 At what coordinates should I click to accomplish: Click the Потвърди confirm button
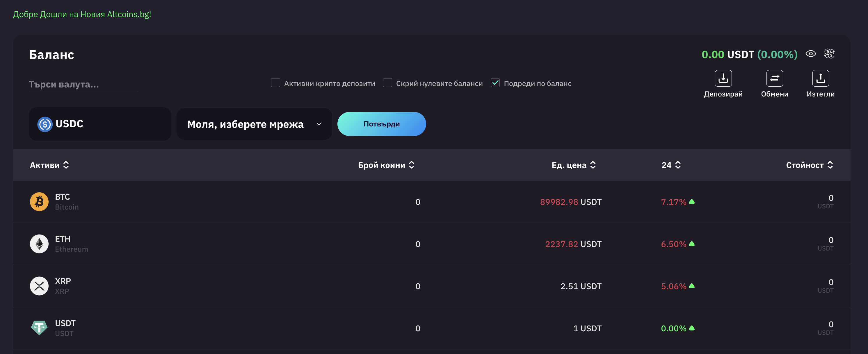pyautogui.click(x=381, y=124)
